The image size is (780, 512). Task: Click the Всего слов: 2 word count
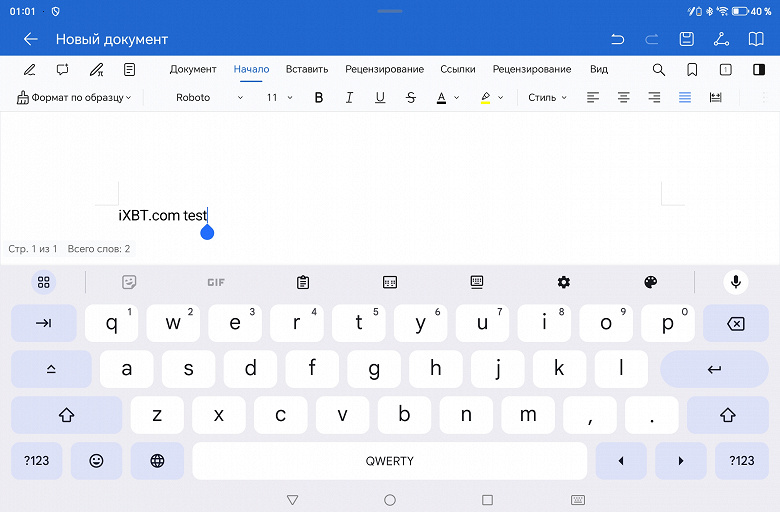98,249
